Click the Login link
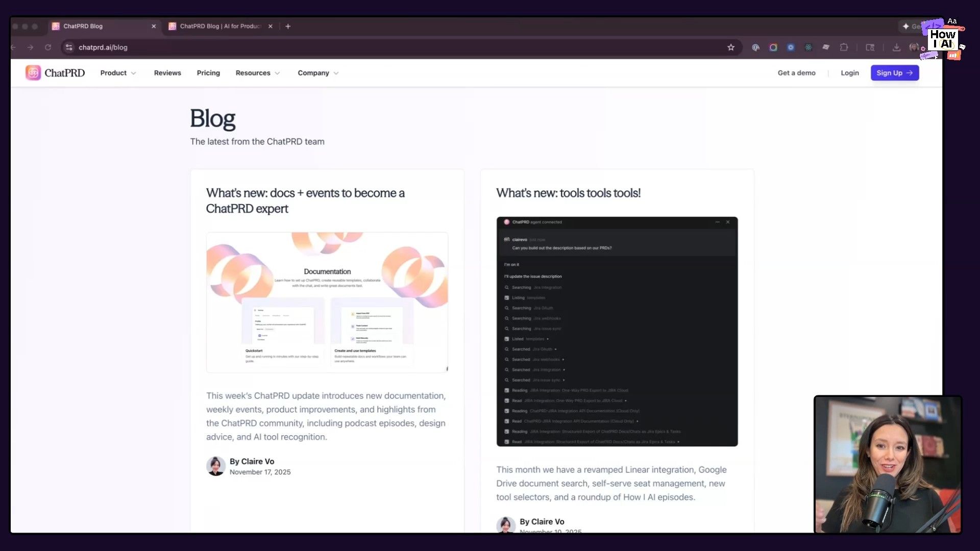 point(850,73)
